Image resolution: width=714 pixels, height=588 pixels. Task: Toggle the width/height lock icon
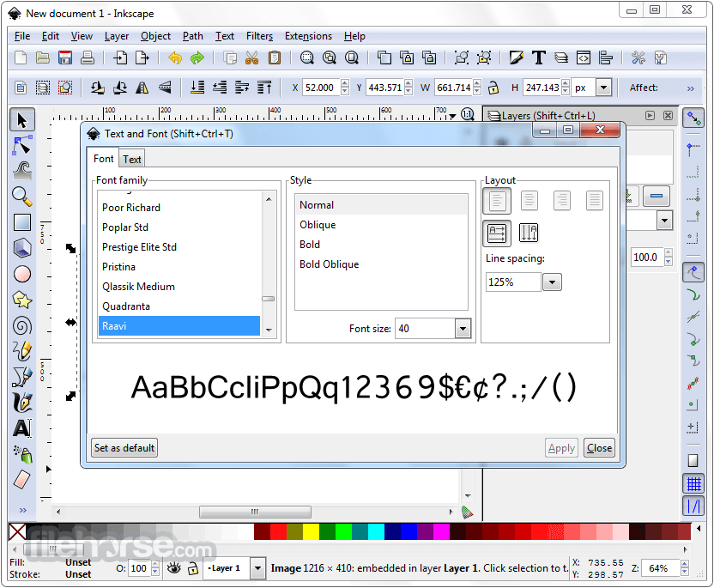(493, 88)
